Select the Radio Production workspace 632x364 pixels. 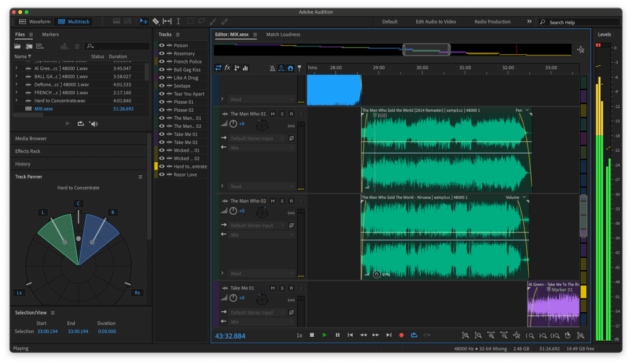492,22
